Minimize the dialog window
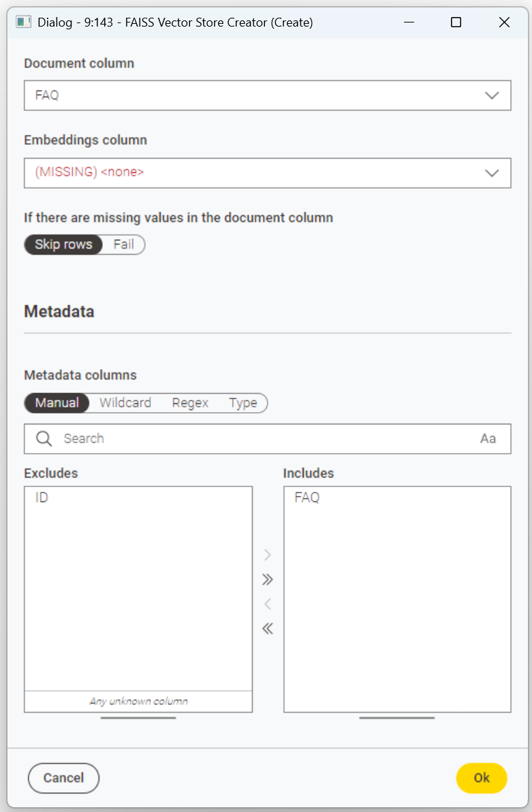532x812 pixels. pyautogui.click(x=409, y=22)
